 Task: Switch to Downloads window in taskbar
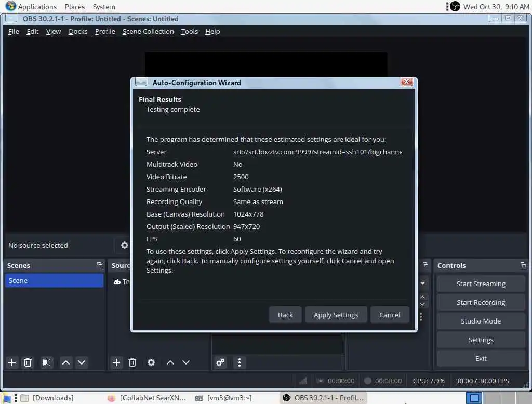(x=47, y=398)
